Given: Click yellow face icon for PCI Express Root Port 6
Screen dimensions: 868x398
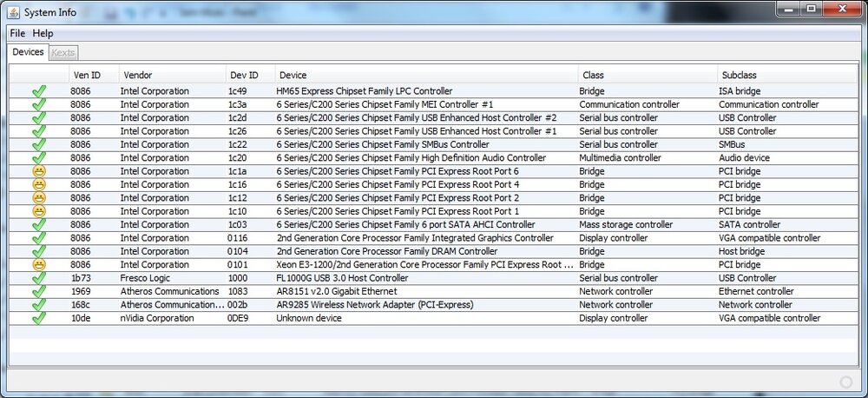Looking at the screenshot, I should point(38,171).
